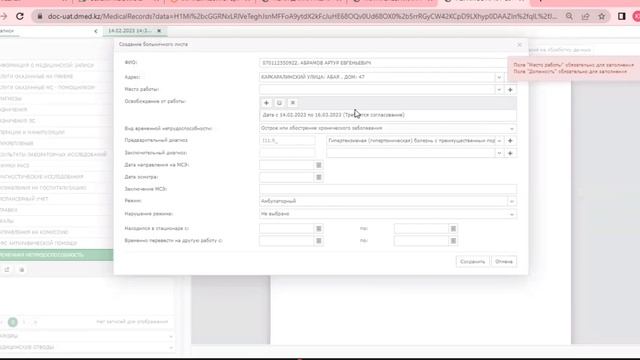Go to page 1 in the sidebar pager

click(13, 322)
